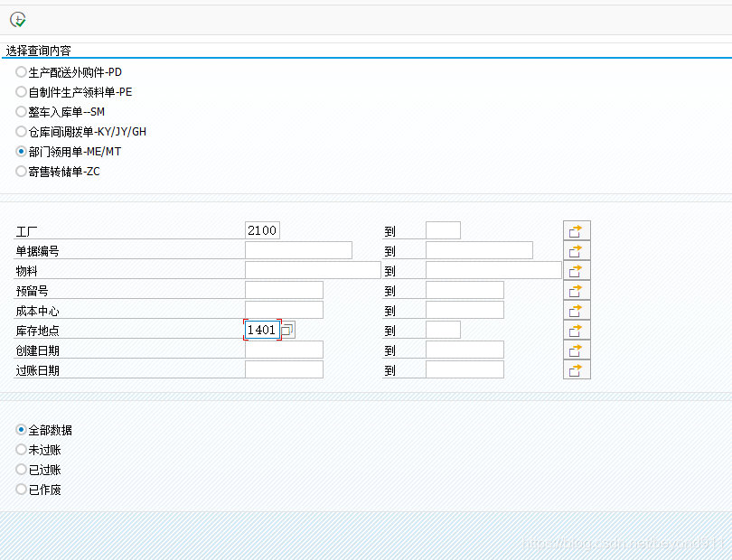Select 寄售转储单-ZC radio option
The image size is (732, 560).
tap(21, 172)
